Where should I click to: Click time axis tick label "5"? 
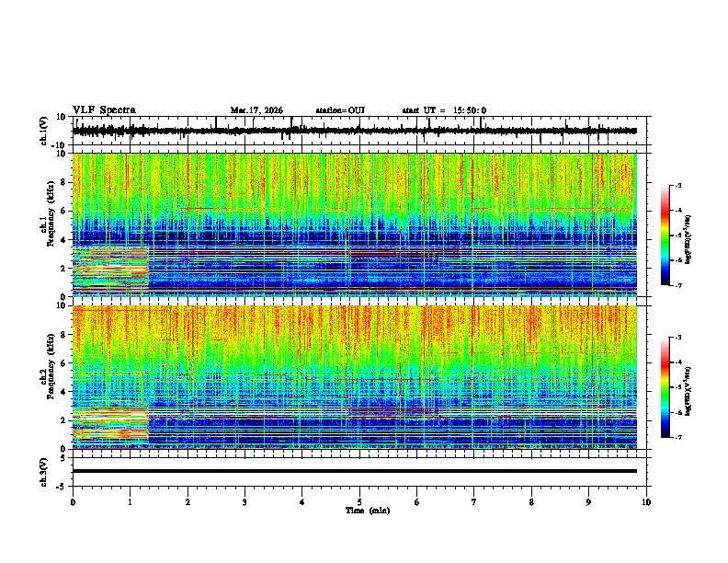click(x=359, y=502)
